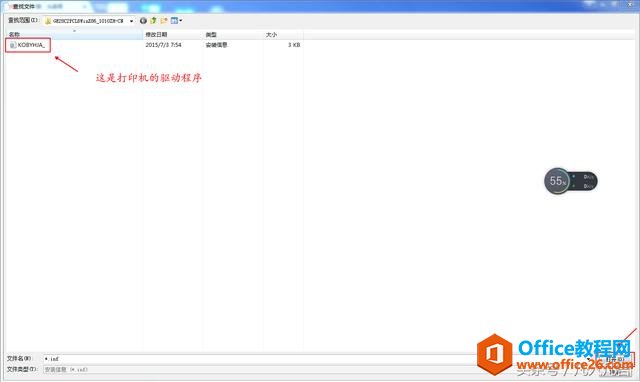This screenshot has height=382, width=640.
Task: Create a new folder icon
Action: coord(164,20)
